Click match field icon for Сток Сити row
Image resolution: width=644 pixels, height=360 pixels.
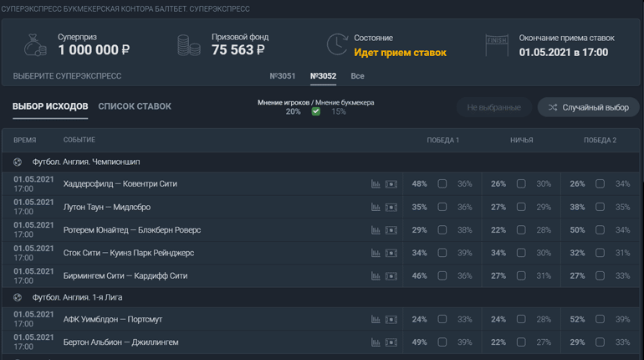tap(391, 253)
